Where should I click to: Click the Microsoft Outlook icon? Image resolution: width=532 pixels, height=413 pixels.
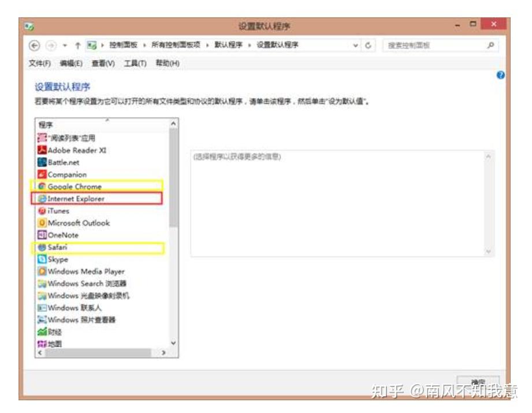click(x=42, y=223)
